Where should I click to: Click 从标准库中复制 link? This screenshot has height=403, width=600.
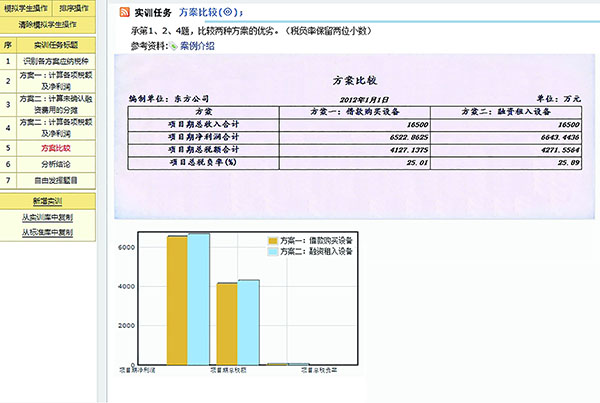(48, 233)
